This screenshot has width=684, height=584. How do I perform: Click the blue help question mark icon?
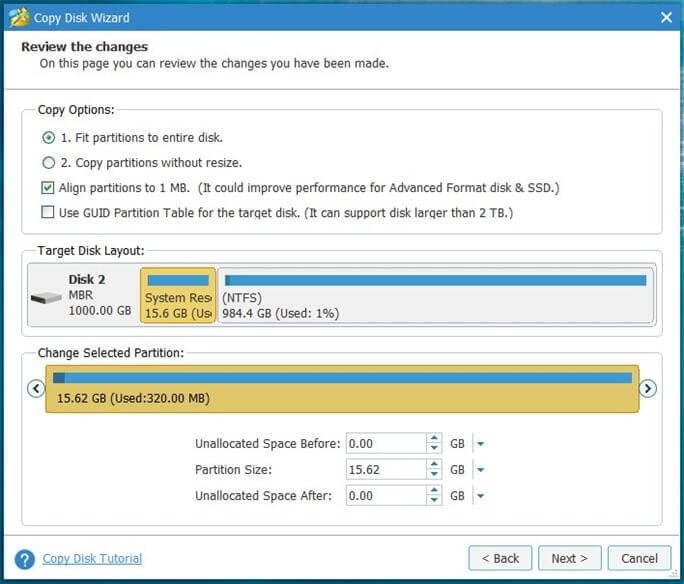click(x=24, y=559)
